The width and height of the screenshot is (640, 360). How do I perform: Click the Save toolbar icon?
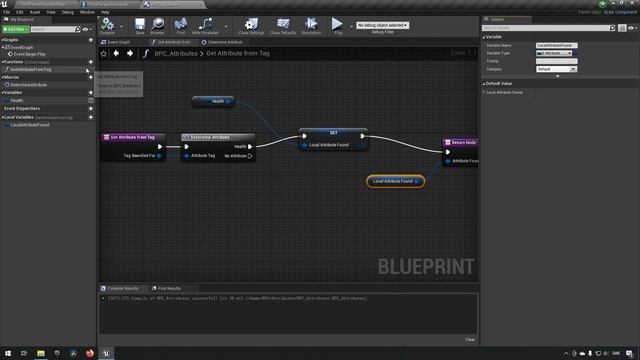point(140,25)
